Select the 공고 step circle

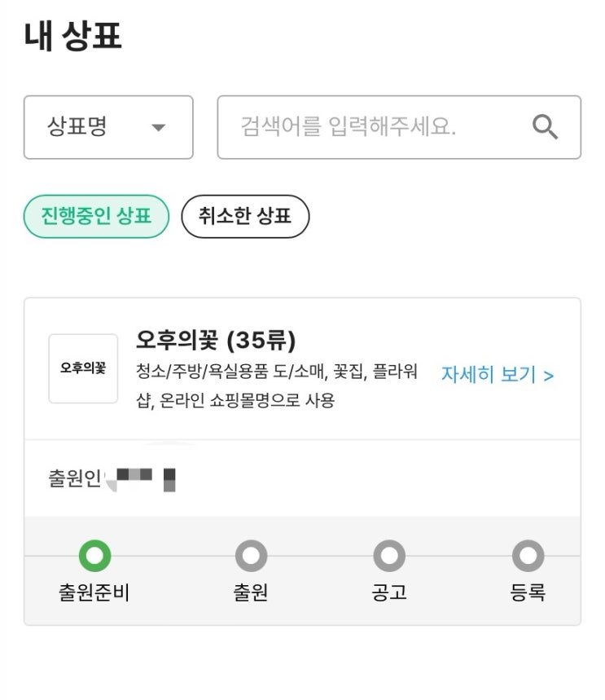pyautogui.click(x=389, y=557)
